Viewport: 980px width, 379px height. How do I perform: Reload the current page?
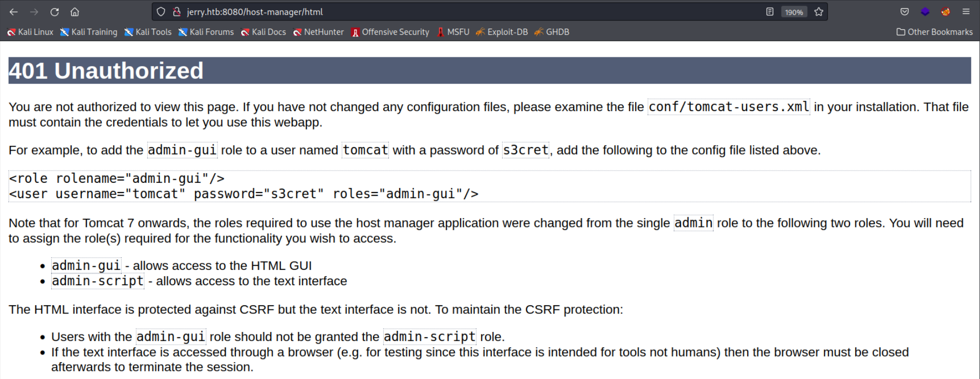pos(55,12)
